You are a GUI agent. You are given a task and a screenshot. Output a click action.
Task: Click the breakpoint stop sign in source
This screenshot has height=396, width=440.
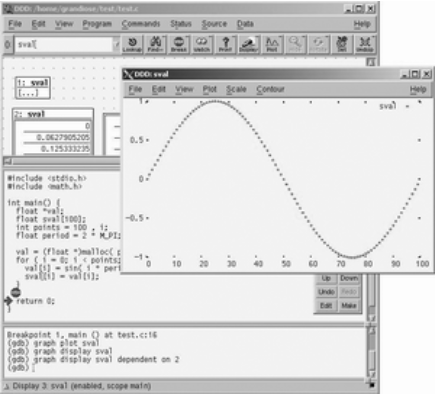tap(15, 293)
